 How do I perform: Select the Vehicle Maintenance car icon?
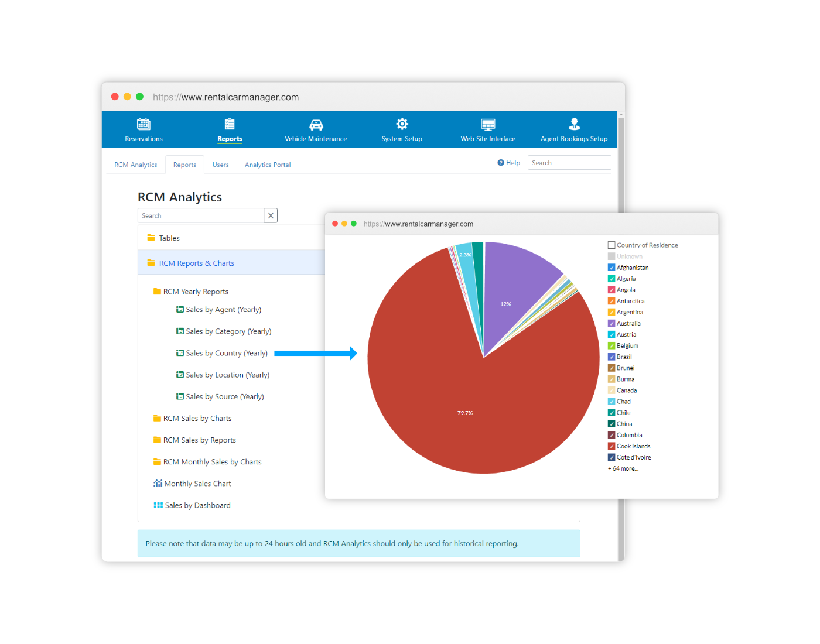[316, 124]
